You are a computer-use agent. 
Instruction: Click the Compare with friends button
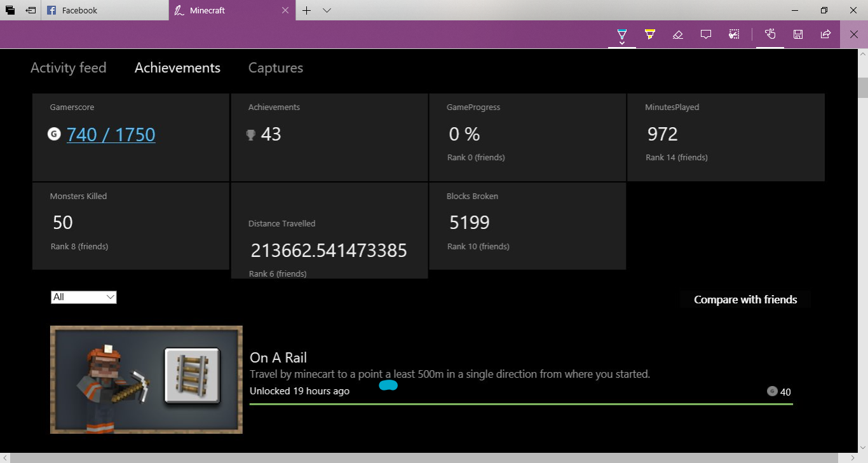(x=745, y=300)
